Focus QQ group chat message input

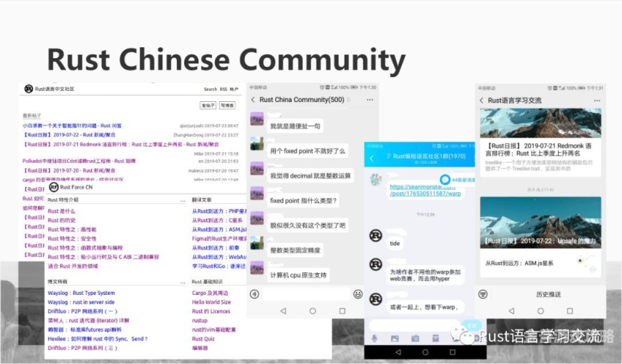414,325
